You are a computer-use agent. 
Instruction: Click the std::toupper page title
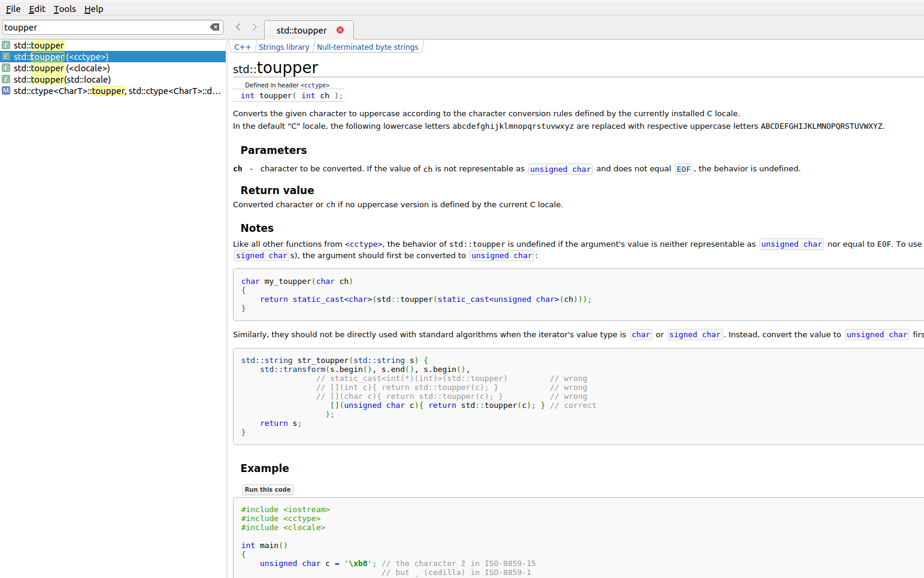pyautogui.click(x=275, y=68)
